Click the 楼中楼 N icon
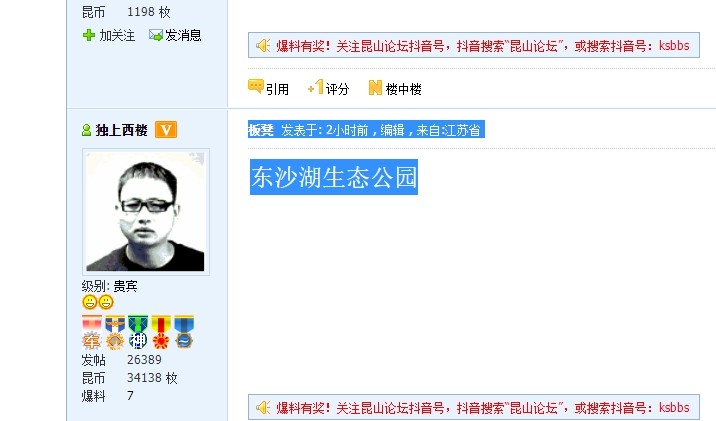 point(375,87)
